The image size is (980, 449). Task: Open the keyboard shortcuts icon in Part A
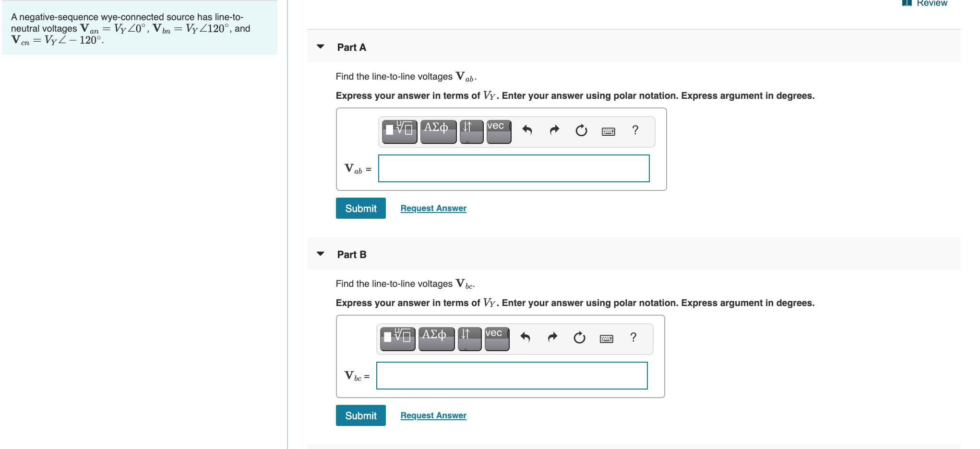coord(608,130)
